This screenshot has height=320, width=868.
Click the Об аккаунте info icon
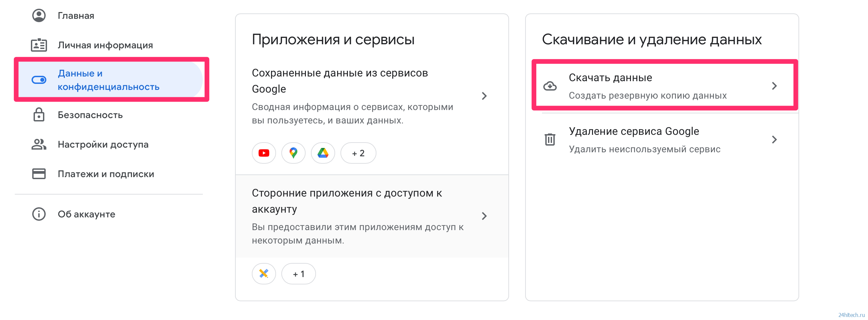[x=39, y=214]
